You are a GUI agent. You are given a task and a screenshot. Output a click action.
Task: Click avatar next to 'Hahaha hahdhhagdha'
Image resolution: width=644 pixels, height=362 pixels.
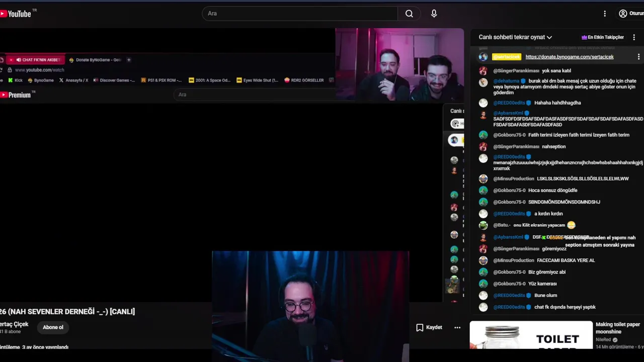483,103
